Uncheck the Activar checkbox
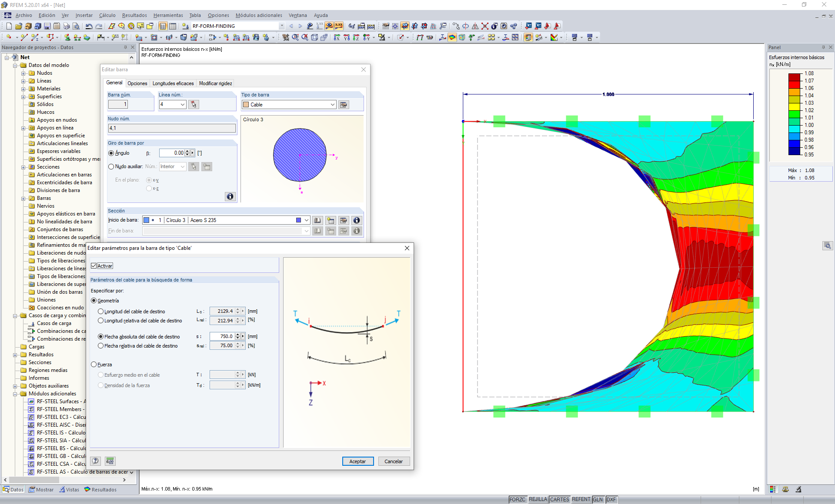 coord(94,265)
